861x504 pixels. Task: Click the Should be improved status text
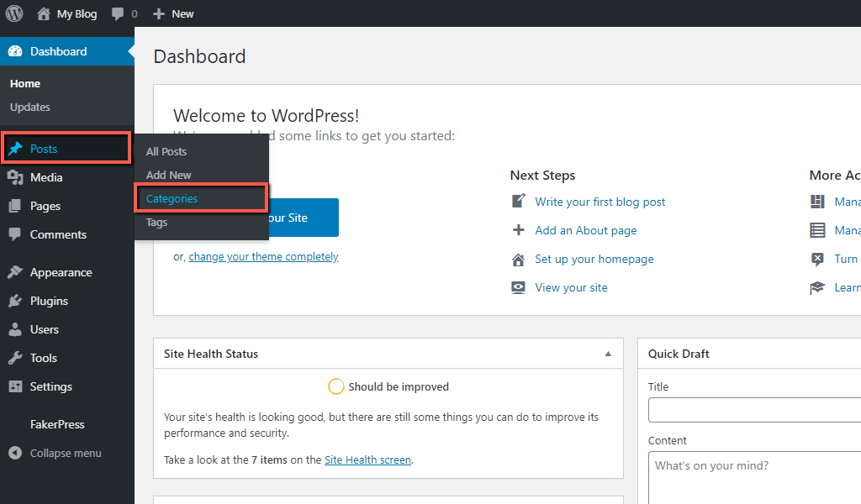click(x=399, y=386)
